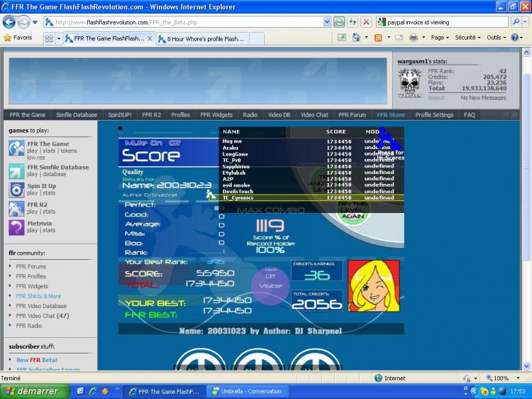The image size is (532, 399).
Task: Click the FFR Simfile Database arrow icon
Action: [16, 170]
